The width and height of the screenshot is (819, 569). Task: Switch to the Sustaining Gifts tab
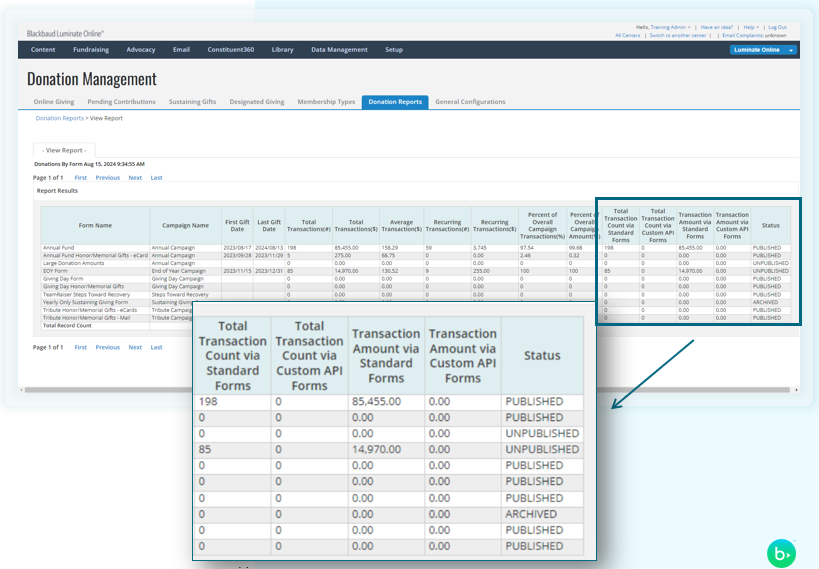click(x=193, y=102)
